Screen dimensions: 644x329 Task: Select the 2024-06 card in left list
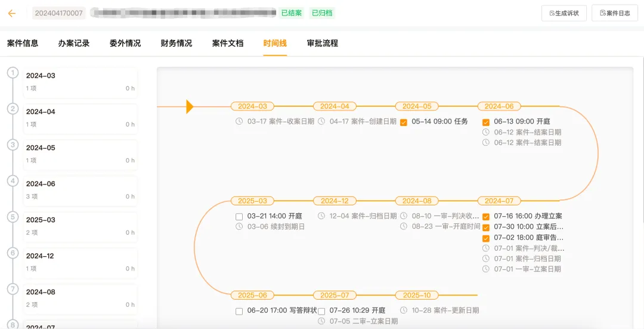click(x=80, y=190)
